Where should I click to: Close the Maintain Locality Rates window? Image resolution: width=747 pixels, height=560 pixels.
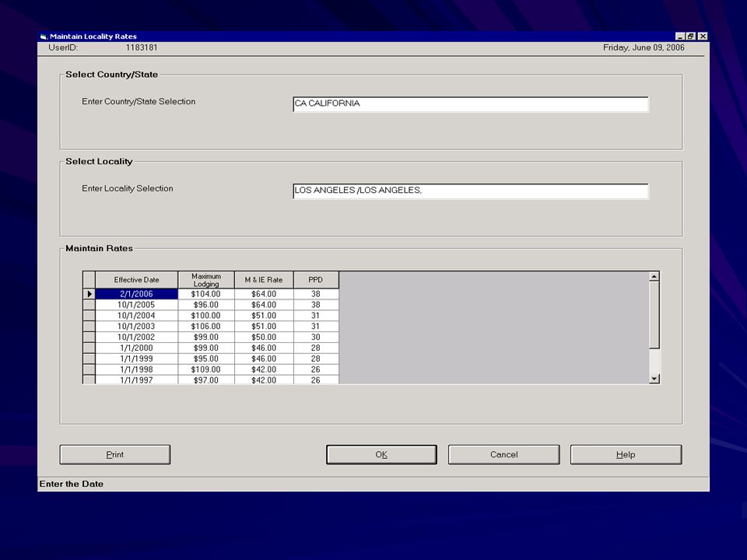coord(703,37)
